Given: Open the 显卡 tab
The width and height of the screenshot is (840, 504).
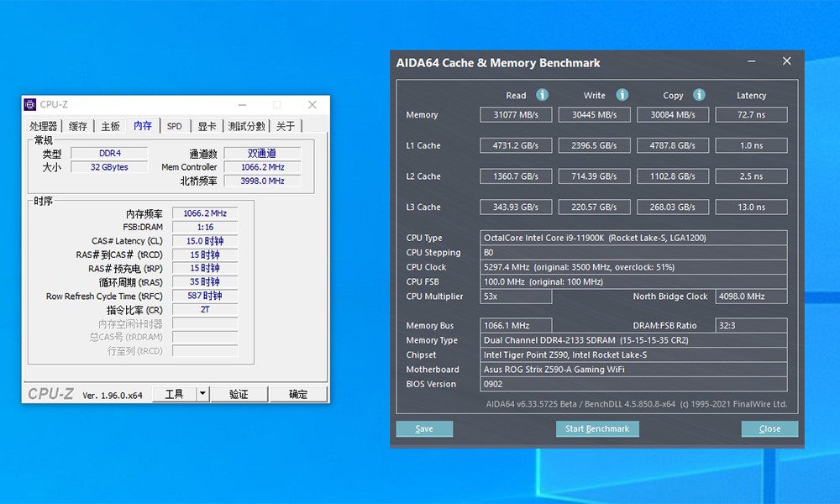Looking at the screenshot, I should click(x=207, y=126).
